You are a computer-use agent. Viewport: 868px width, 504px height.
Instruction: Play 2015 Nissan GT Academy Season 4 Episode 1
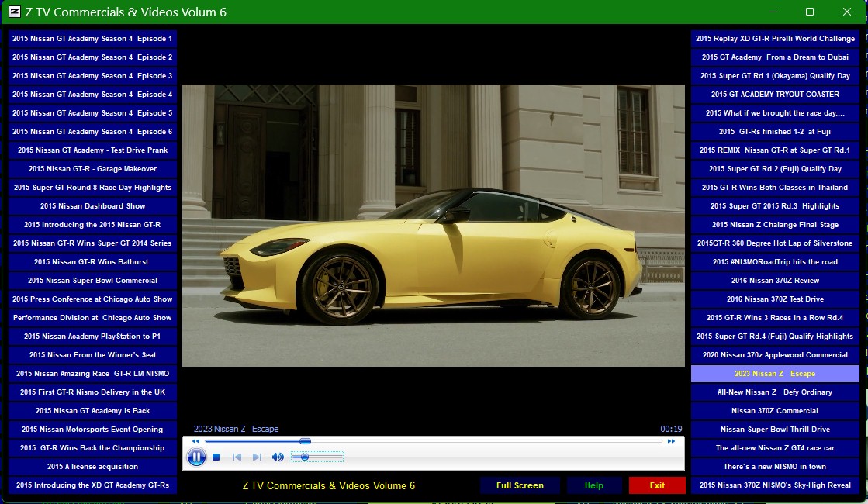pos(92,39)
